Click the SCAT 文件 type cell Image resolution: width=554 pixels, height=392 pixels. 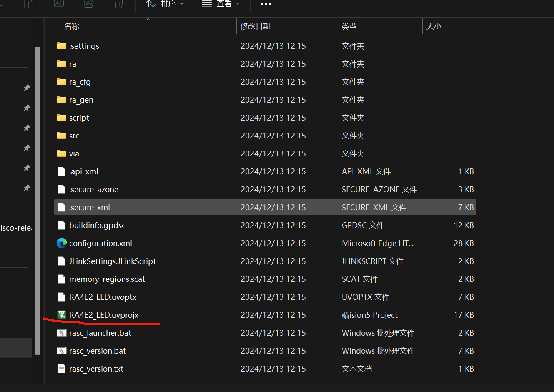[359, 279]
